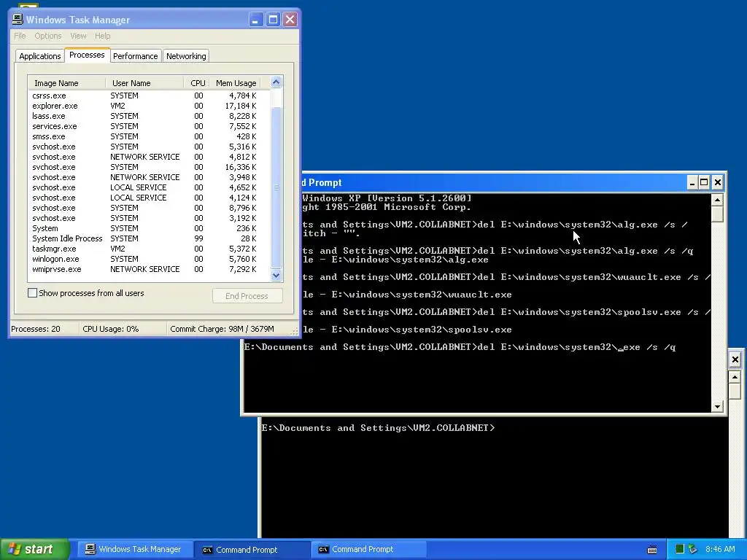The image size is (747, 560).
Task: Click front Command Prompt scroll down arrow
Action: [718, 407]
